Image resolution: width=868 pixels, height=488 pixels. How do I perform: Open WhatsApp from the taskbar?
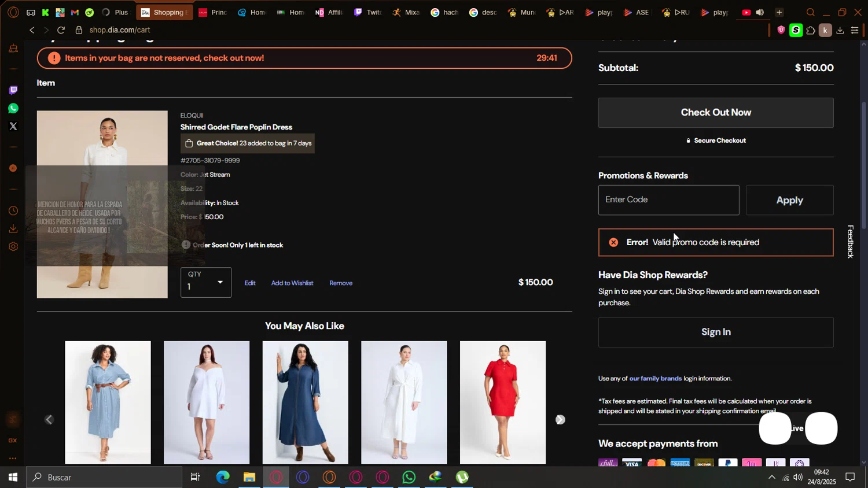(x=409, y=477)
